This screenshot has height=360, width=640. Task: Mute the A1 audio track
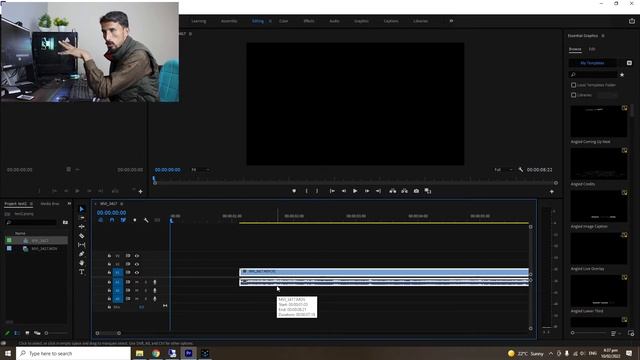pos(137,282)
